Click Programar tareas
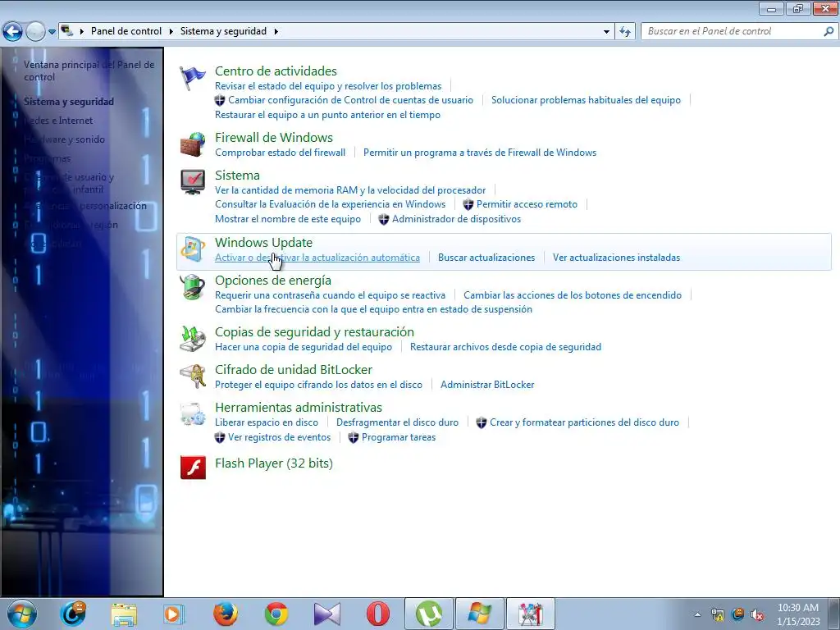The image size is (840, 630). tap(399, 437)
